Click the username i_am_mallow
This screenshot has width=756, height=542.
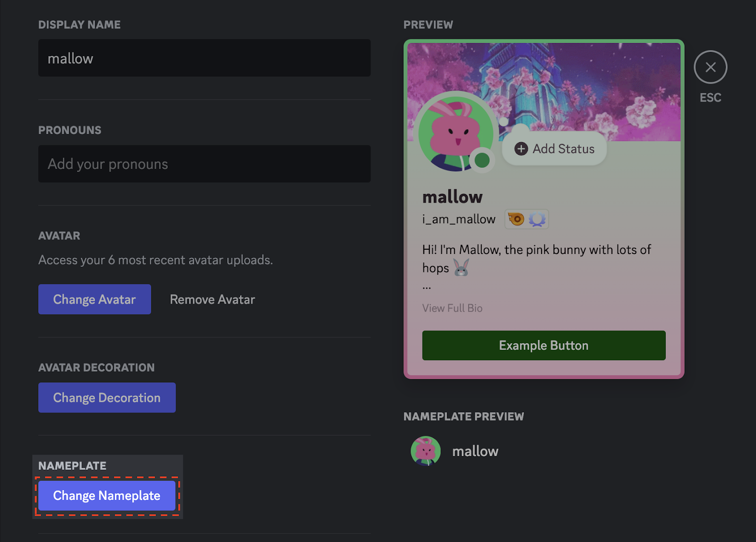[x=458, y=219]
